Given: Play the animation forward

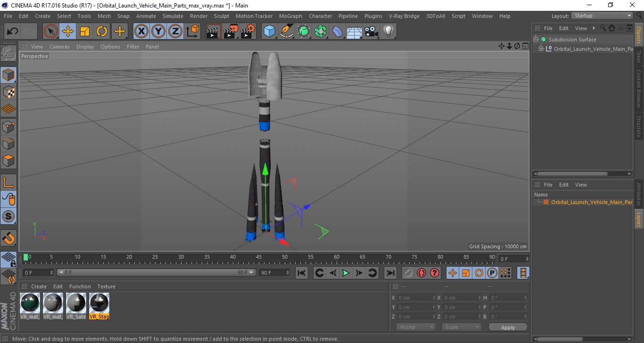Looking at the screenshot, I should point(346,273).
